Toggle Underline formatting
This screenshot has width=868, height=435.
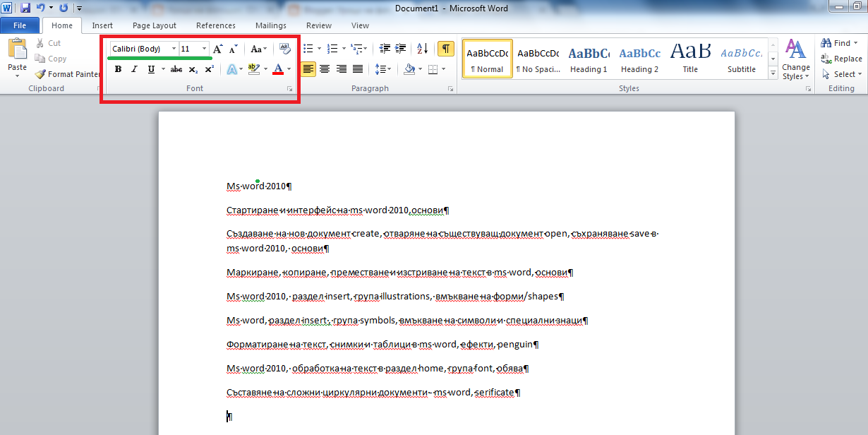(151, 69)
